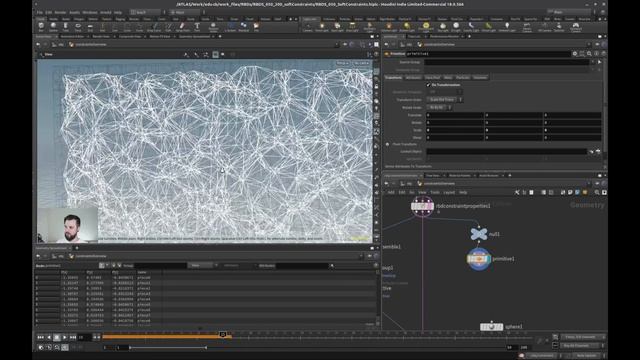Select the Metaball shelf tool
This screenshot has height=360, width=640.
[244, 27]
